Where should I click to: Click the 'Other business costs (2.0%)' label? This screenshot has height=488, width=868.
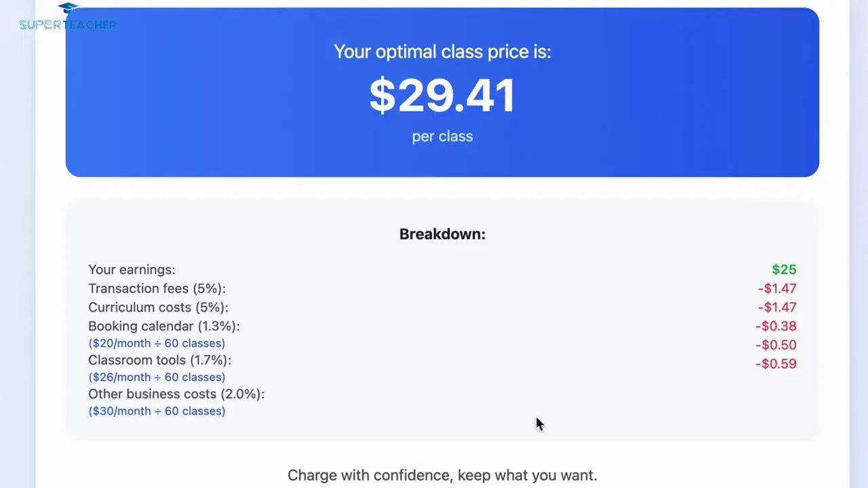point(176,394)
